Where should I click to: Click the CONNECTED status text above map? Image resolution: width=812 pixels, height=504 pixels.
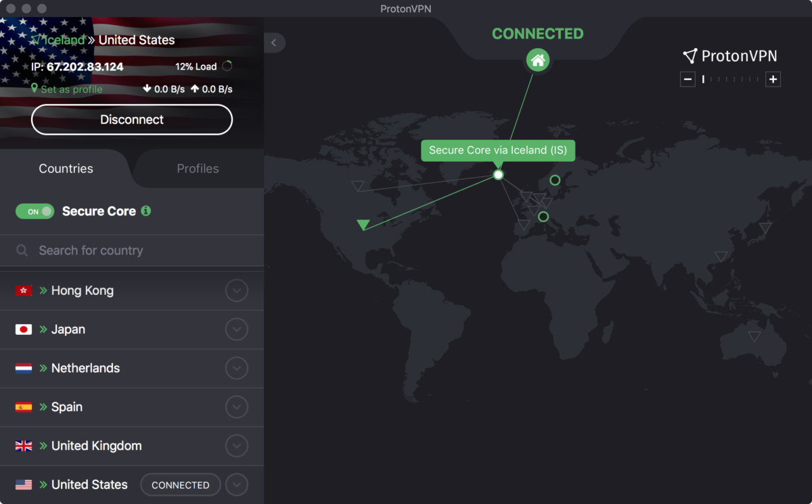[x=537, y=34]
